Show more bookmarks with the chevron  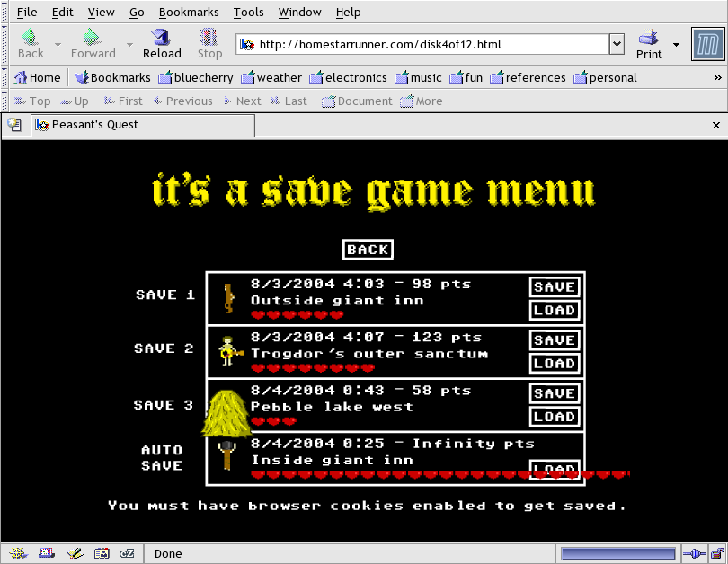point(718,77)
